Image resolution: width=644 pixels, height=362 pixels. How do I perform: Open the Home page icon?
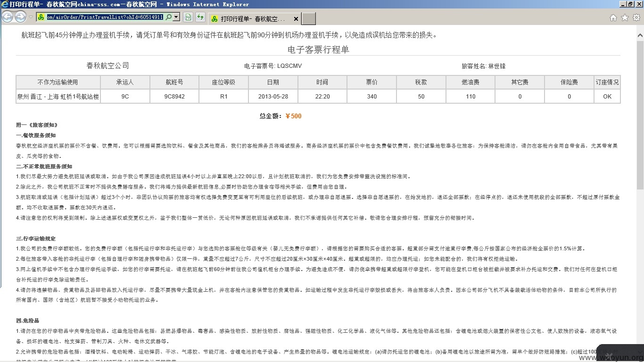click(613, 18)
